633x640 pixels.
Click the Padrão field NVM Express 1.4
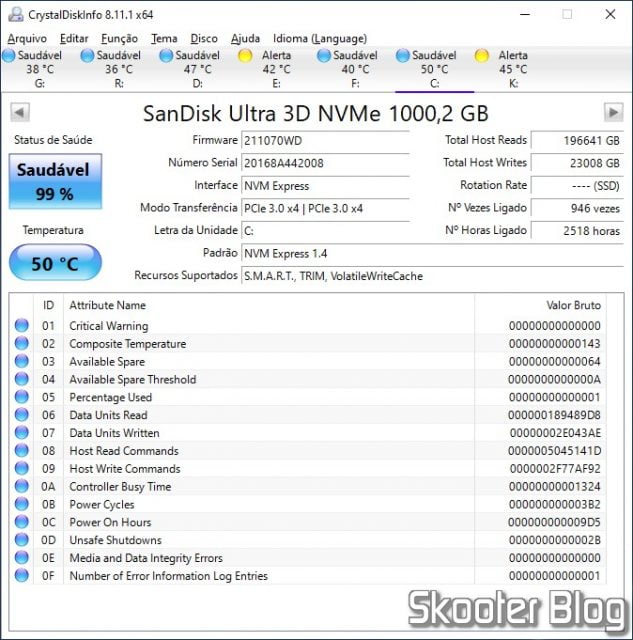pos(433,253)
